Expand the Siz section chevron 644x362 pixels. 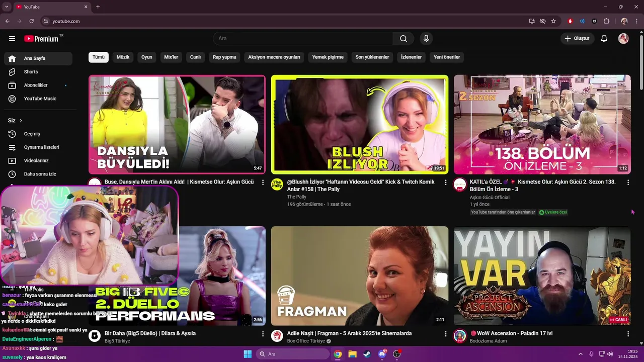coord(21,121)
